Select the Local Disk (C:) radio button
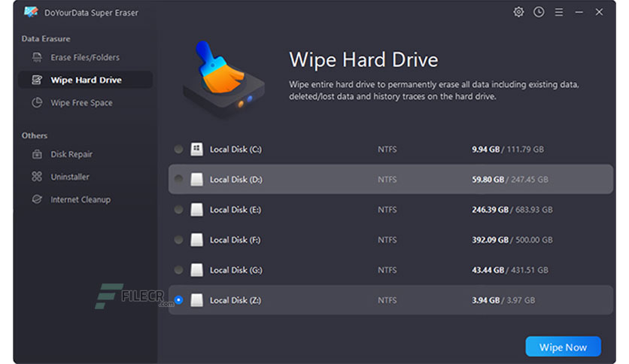This screenshot has width=629, height=364. pos(178,149)
